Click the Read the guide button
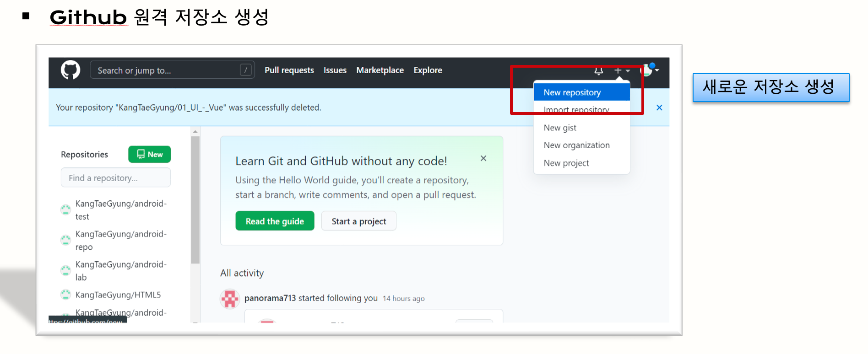Image resolution: width=868 pixels, height=354 pixels. pos(275,221)
